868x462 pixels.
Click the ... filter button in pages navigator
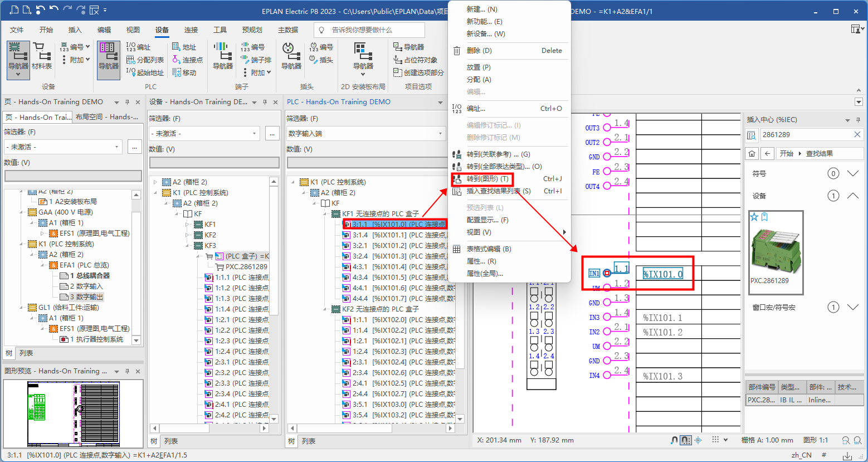(x=134, y=147)
